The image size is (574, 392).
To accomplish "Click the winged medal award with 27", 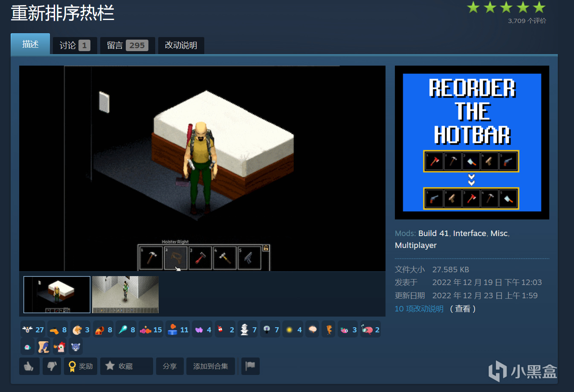I will point(33,329).
